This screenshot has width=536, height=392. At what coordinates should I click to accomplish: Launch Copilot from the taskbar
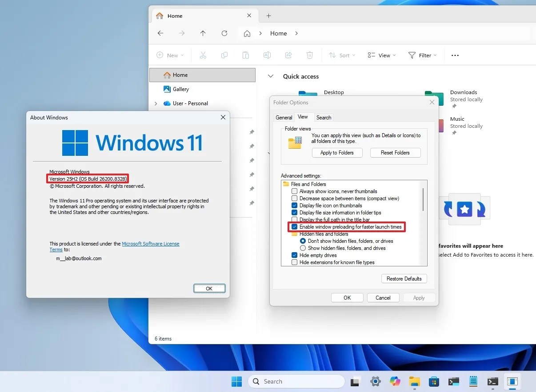point(395,381)
